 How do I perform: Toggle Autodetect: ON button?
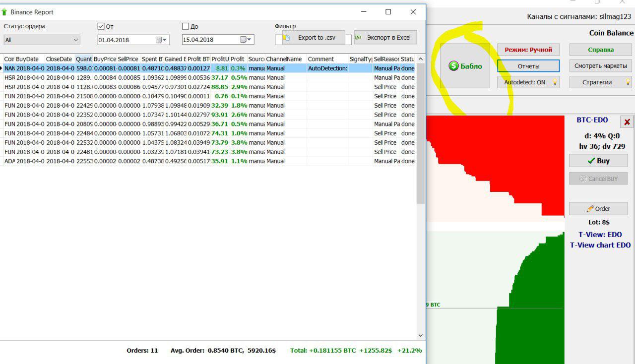coord(528,82)
